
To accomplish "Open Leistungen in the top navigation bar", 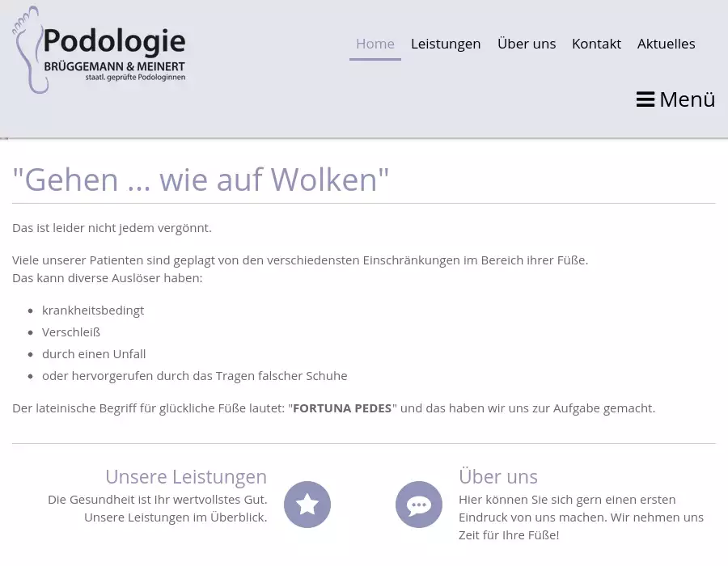I will (x=446, y=44).
